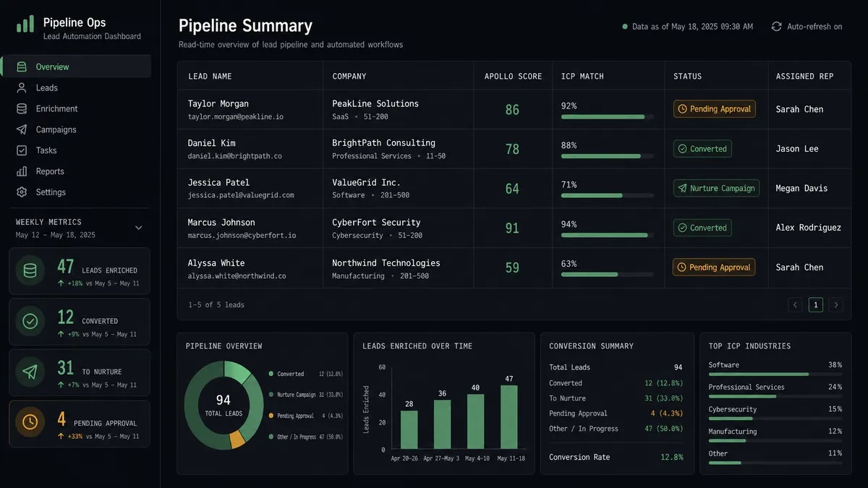Click the May 11–18 bar showing 47
The image size is (868, 488).
tap(509, 417)
